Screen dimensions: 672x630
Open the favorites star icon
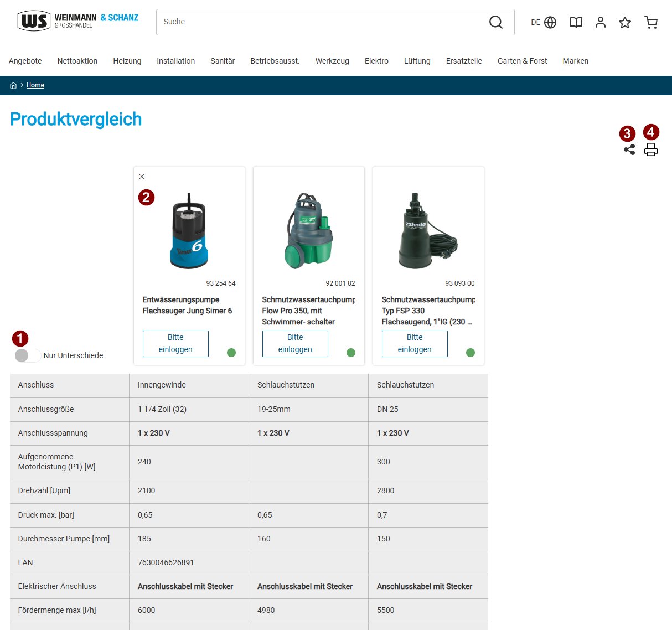pos(625,22)
